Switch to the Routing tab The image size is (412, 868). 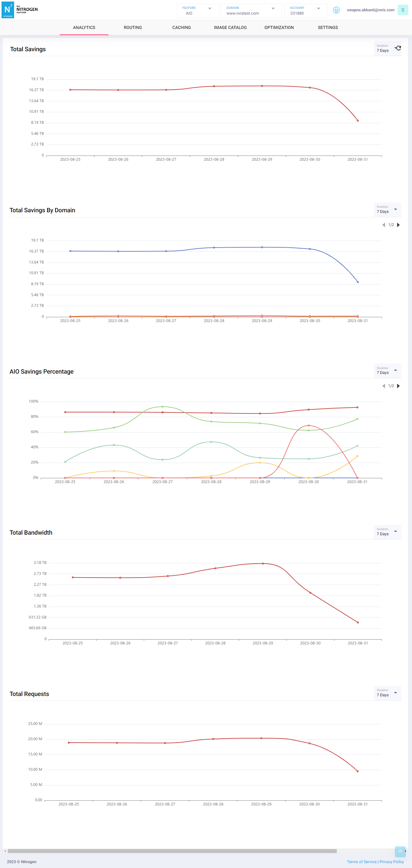[x=133, y=28]
